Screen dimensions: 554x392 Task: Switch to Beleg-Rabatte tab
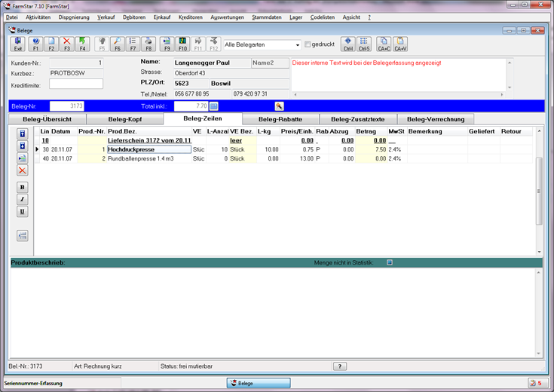click(x=280, y=119)
